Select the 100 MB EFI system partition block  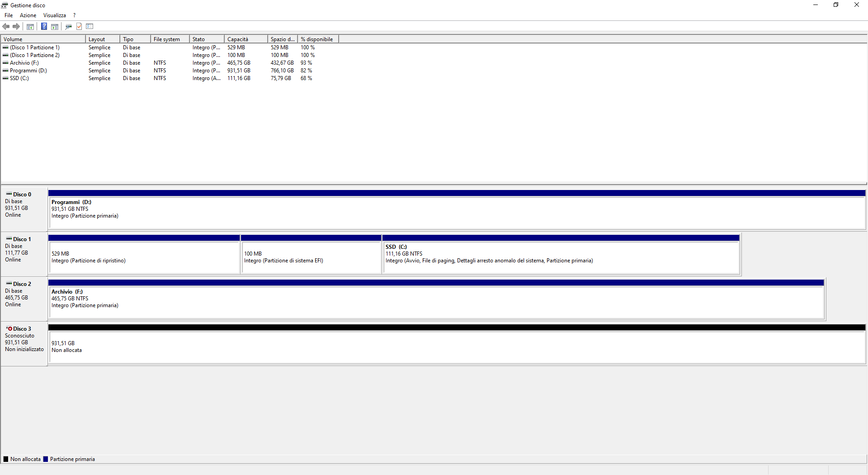[311, 254]
